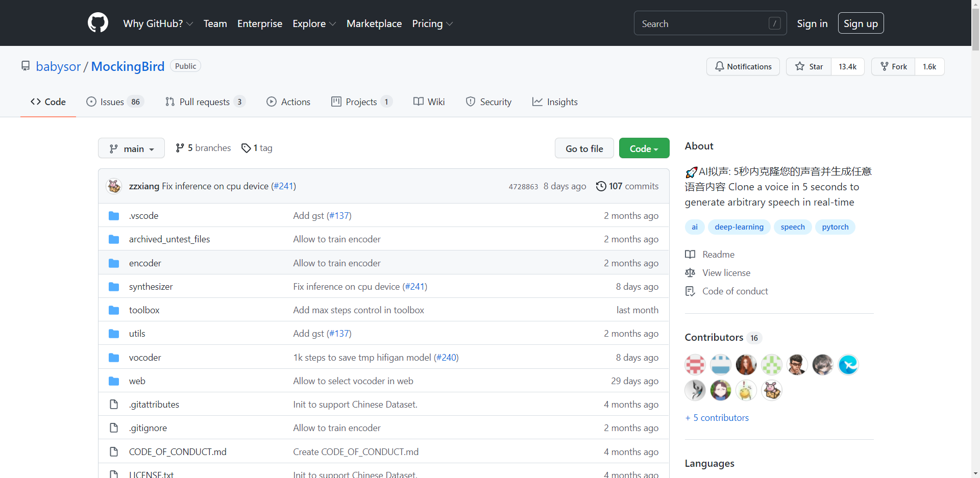Open the green Code dropdown button
This screenshot has width=980, height=478.
click(644, 148)
